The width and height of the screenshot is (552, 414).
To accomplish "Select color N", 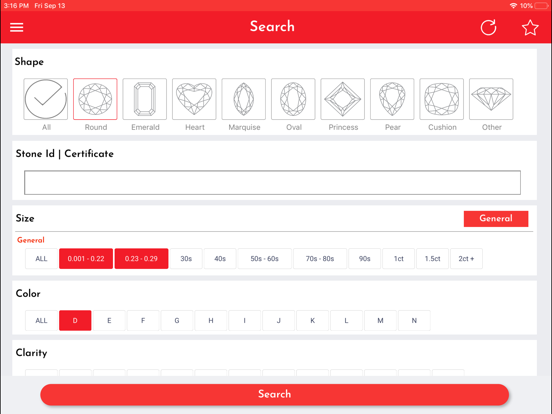I will 414,320.
